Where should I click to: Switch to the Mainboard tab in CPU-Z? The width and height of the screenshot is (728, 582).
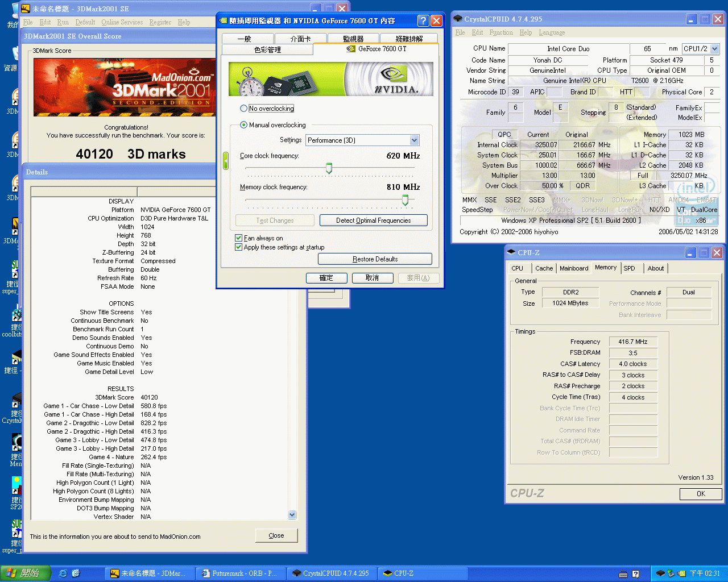click(574, 268)
